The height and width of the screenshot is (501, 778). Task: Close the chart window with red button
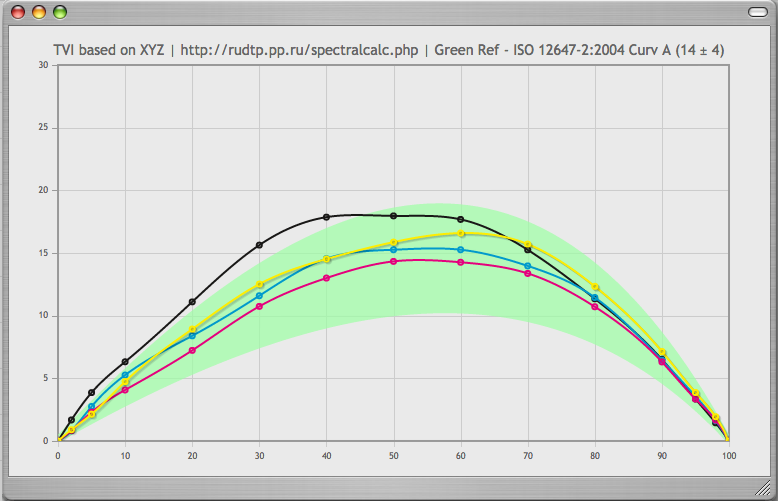click(x=18, y=12)
